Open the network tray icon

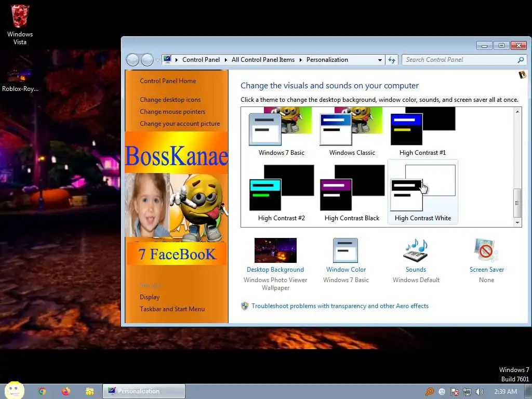pos(467,392)
